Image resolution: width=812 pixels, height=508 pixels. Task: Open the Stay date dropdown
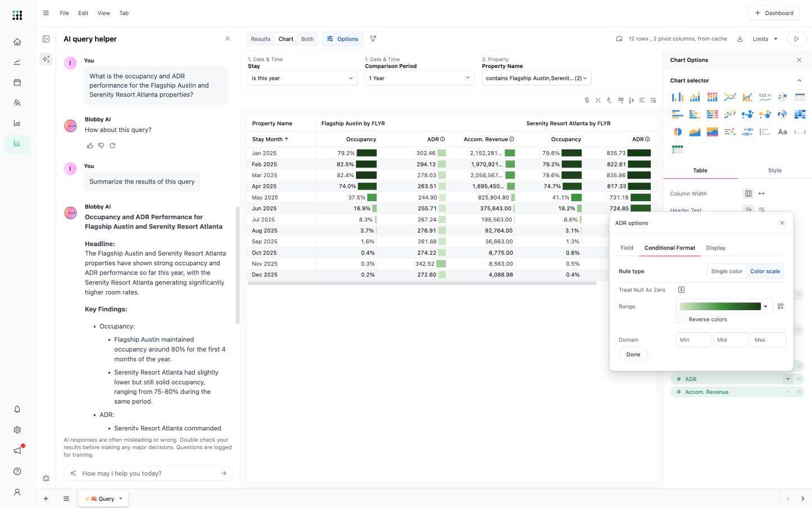pos(302,78)
